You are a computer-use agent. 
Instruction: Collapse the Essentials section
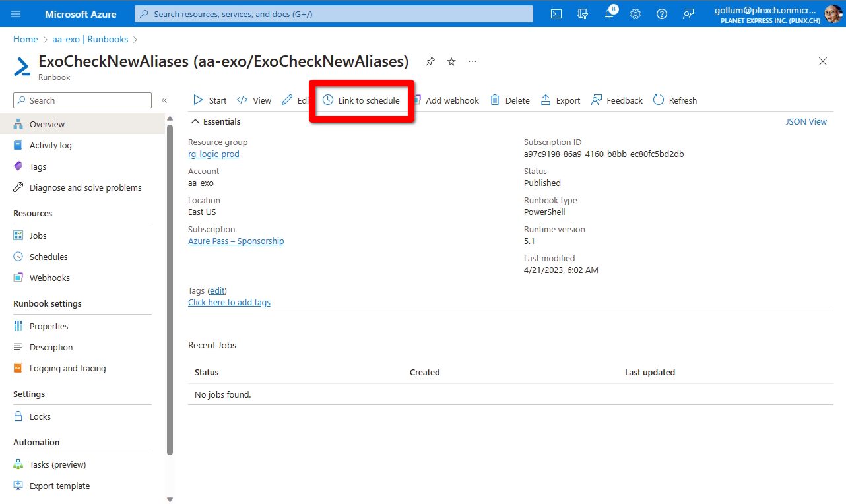pyautogui.click(x=195, y=121)
